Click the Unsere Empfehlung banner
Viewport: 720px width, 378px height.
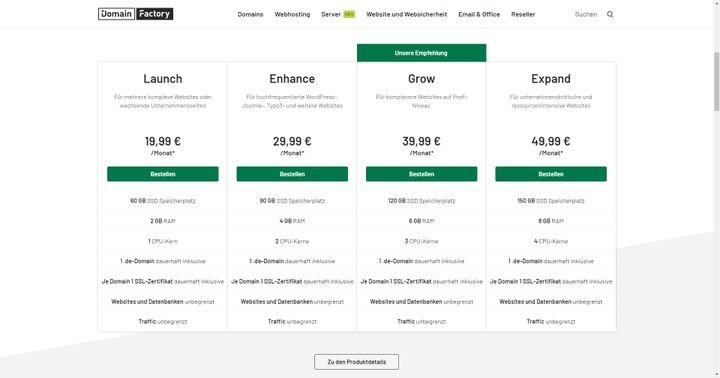422,53
